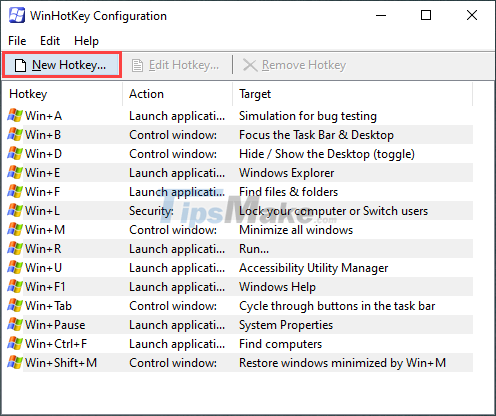Maximize the WinHotKey Configuration window
The height and width of the screenshot is (416, 496).
(426, 15)
